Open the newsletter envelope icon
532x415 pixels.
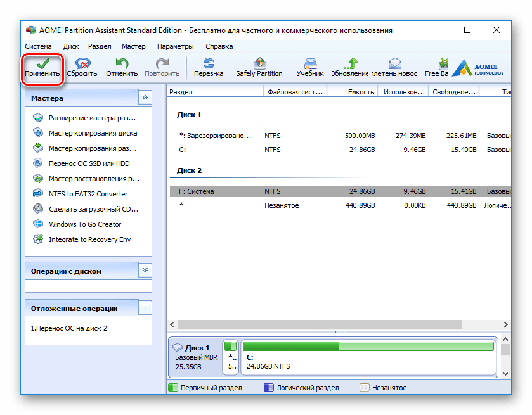395,63
